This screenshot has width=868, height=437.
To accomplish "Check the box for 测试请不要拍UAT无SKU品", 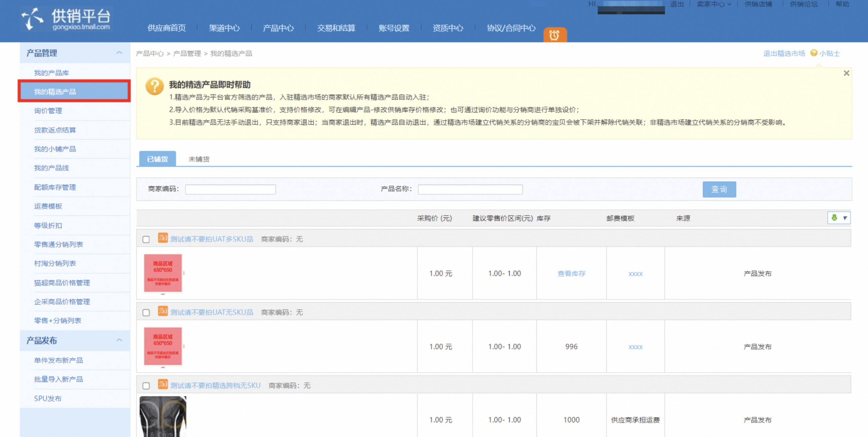I will (x=146, y=312).
